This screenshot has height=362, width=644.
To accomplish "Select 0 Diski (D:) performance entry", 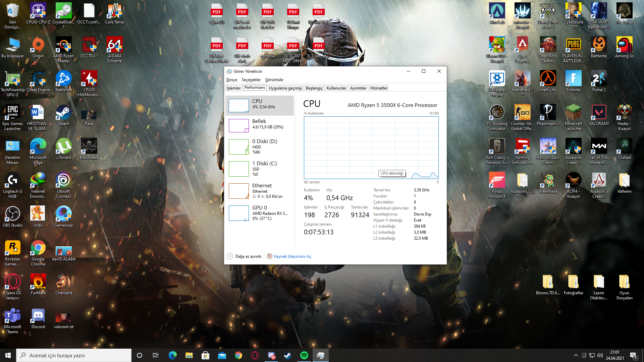I will click(x=260, y=146).
